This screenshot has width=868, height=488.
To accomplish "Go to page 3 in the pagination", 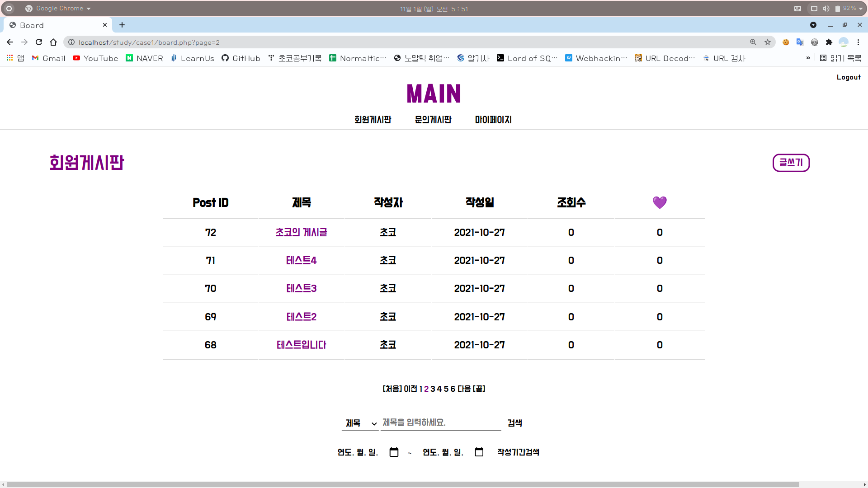I will click(433, 389).
